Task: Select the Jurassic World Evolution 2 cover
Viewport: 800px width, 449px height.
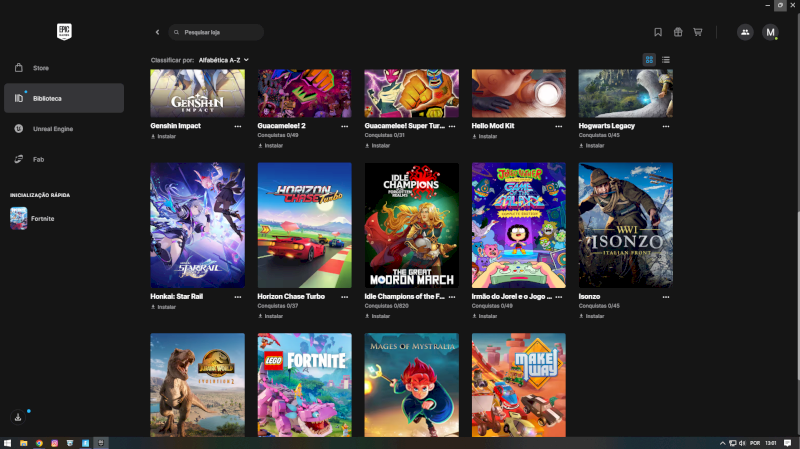Action: [x=197, y=385]
